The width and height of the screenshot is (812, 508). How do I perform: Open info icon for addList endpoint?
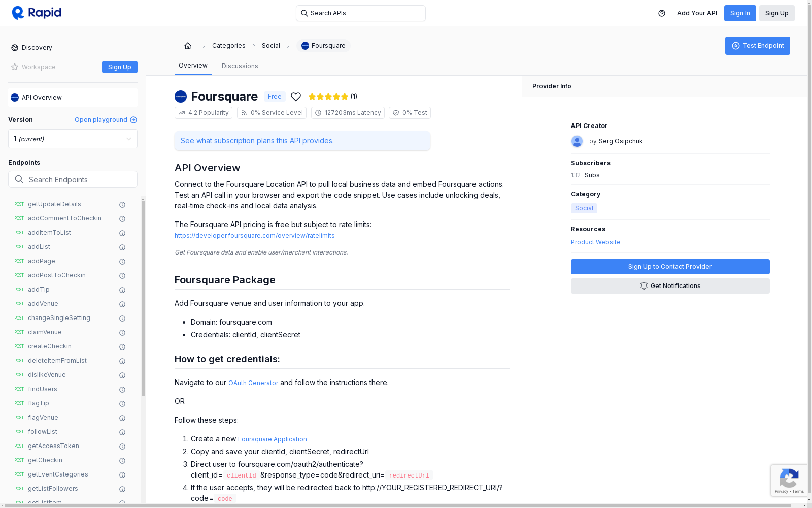pyautogui.click(x=122, y=247)
